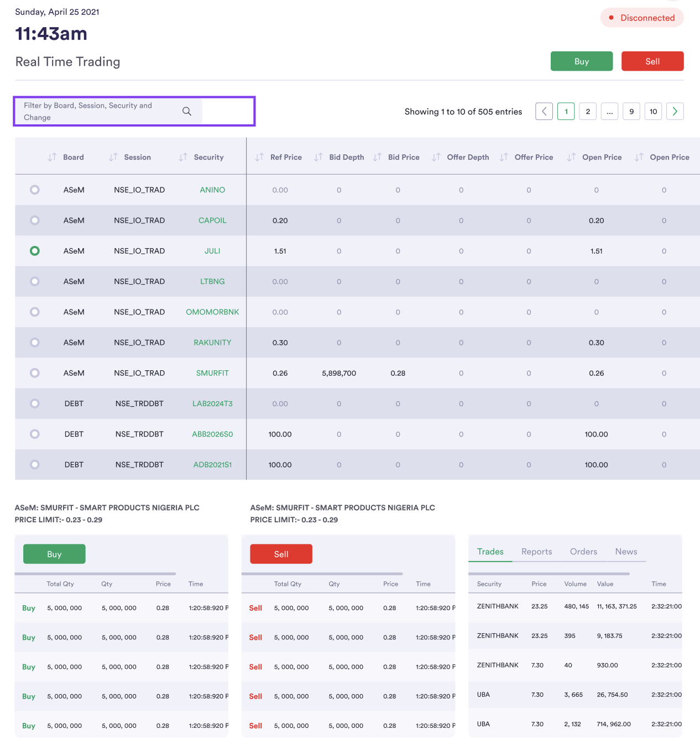Select the radio button for CAPOIL row
Viewport: 700px width, 756px height.
tap(35, 220)
